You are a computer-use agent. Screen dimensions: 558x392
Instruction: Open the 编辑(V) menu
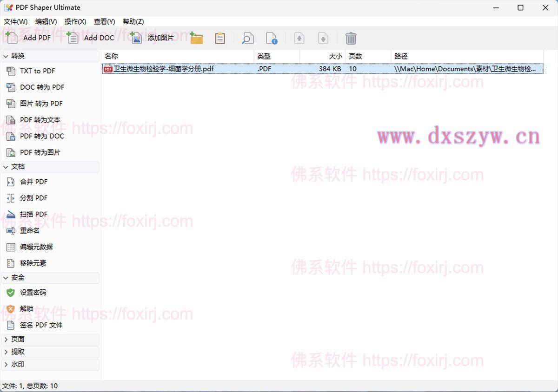point(46,21)
